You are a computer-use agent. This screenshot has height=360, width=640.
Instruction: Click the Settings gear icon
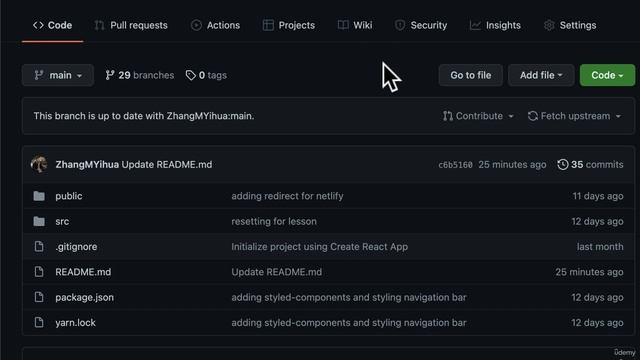point(549,25)
